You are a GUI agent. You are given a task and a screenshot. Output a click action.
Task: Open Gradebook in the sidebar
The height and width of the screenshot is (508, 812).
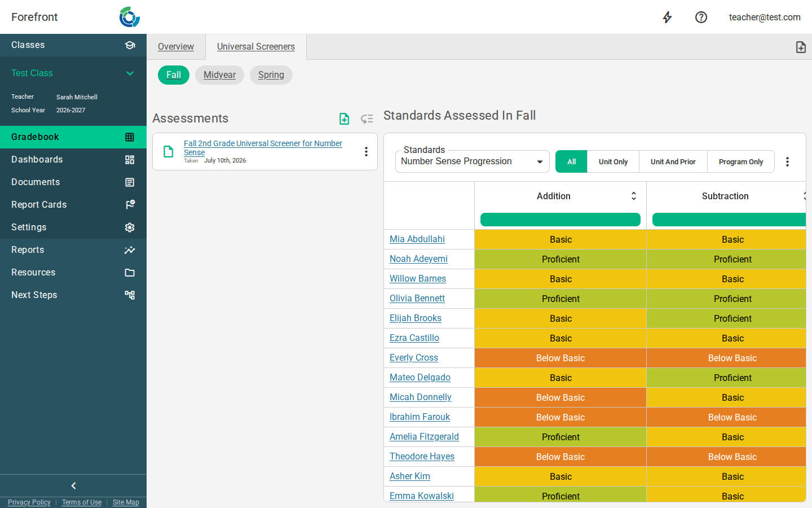73,137
